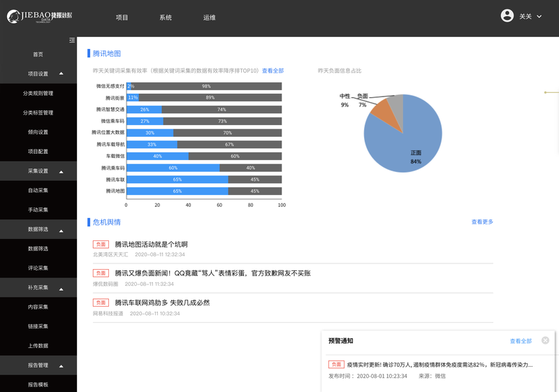Click the 危机舆情 section heading
This screenshot has height=392, width=559.
point(107,222)
